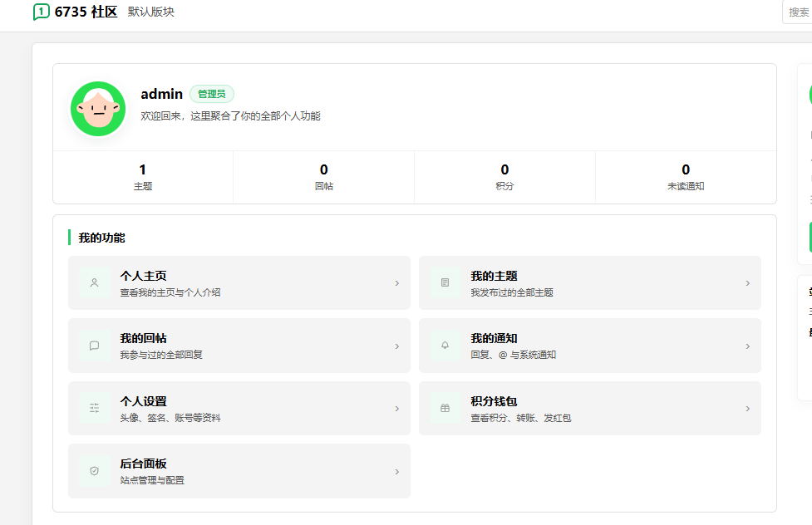The height and width of the screenshot is (525, 812).
Task: Click the 查看积分、转账、发红包 description
Action: (521, 418)
